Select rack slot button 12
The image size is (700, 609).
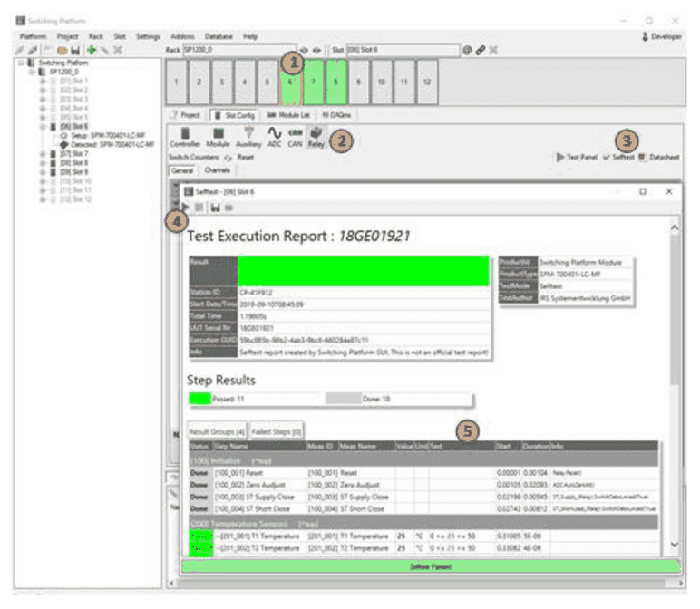tap(427, 82)
